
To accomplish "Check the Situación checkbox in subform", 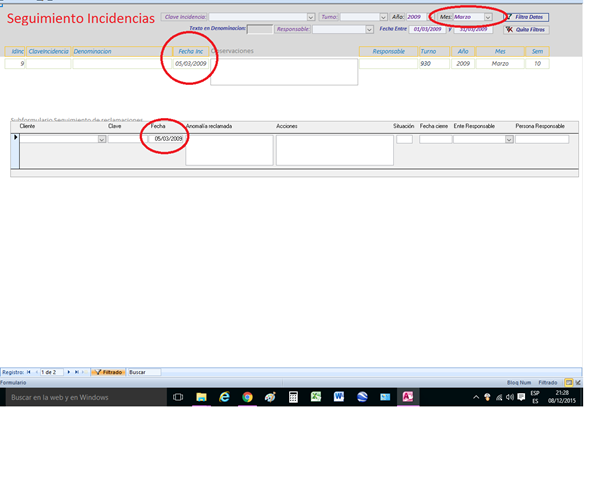I will click(x=404, y=140).
